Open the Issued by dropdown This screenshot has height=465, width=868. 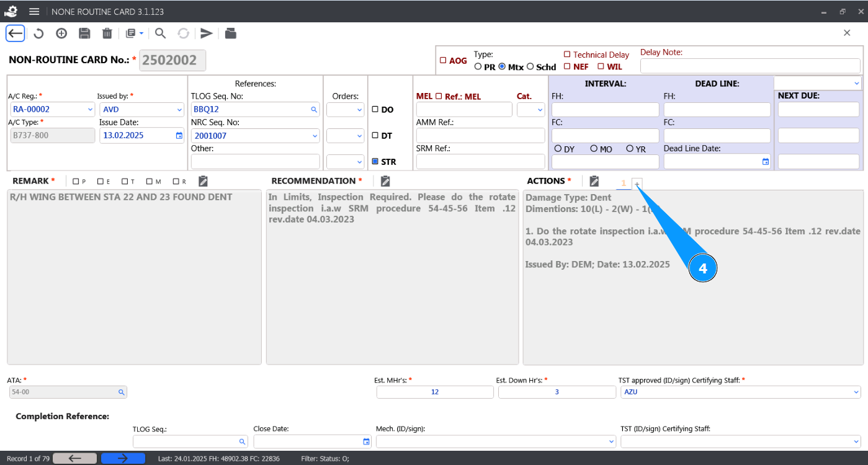click(x=179, y=110)
